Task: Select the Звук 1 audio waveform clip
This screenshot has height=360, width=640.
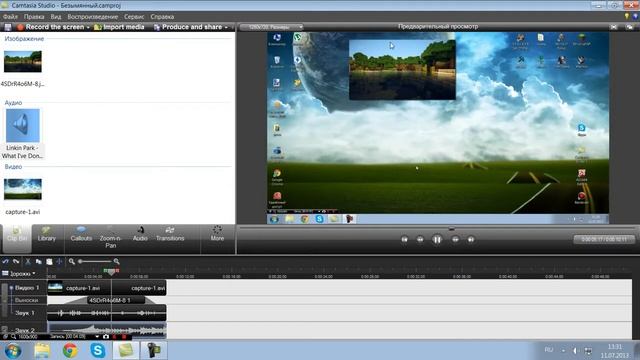Action: 107,313
